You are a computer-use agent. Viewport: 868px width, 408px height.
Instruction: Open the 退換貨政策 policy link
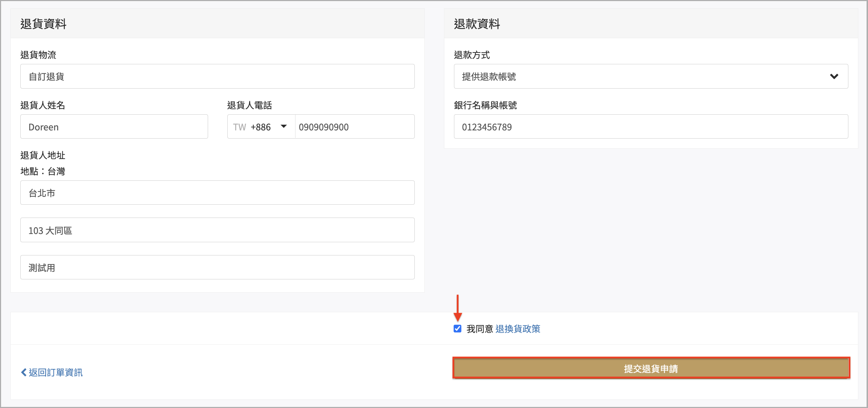point(518,329)
